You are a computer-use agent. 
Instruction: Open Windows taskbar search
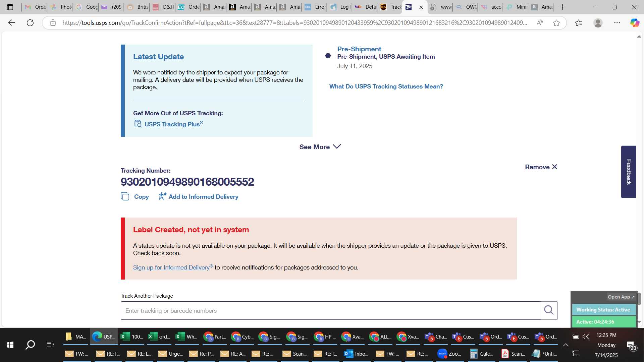tap(30, 345)
